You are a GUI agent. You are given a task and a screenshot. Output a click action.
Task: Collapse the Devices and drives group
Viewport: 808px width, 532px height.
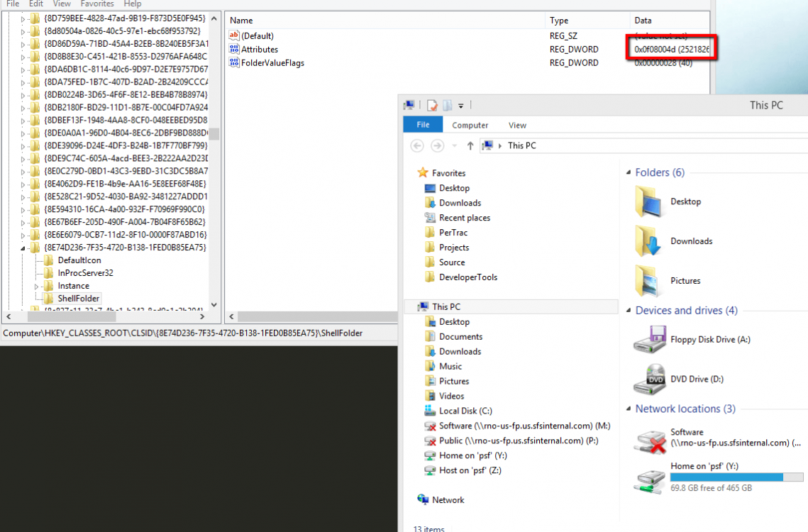(x=629, y=311)
